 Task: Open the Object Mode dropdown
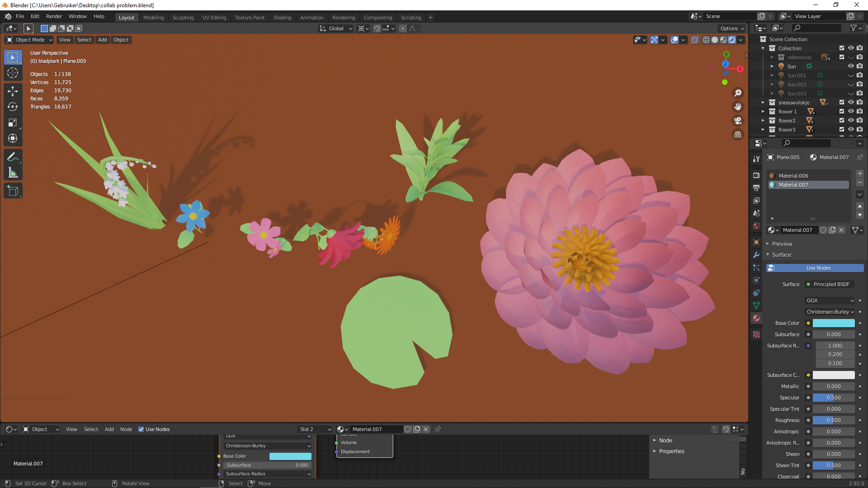click(x=29, y=40)
